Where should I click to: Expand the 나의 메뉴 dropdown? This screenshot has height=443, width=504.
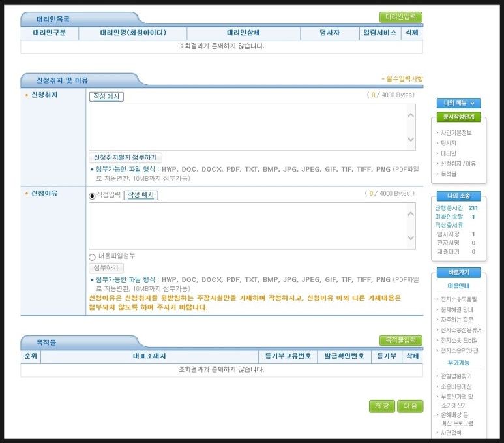(x=458, y=103)
